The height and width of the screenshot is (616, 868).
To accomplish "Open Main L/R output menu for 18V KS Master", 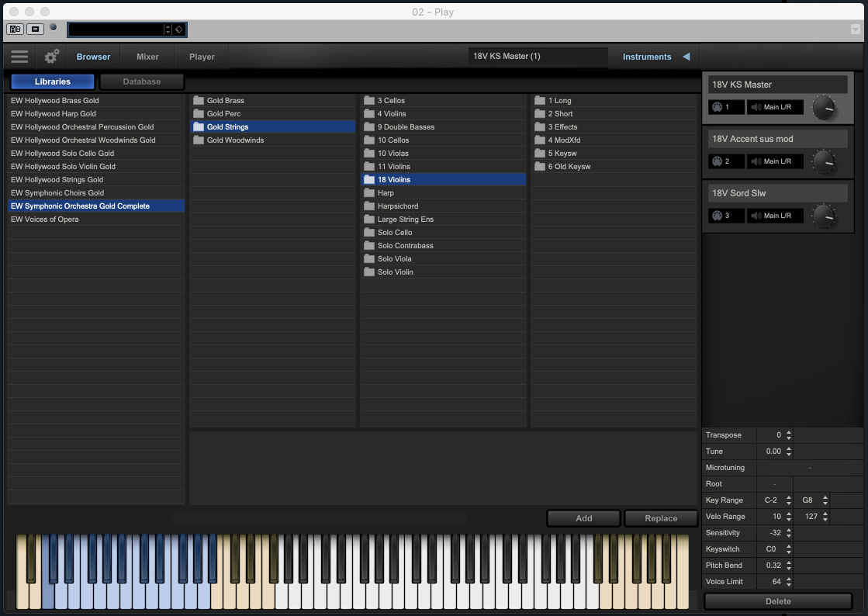I will tap(775, 107).
